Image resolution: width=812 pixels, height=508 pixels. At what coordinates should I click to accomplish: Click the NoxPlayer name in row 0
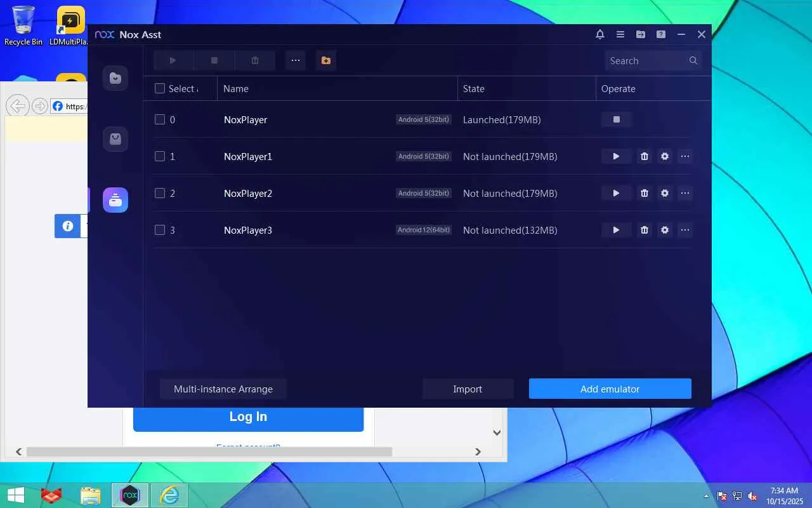pos(246,119)
